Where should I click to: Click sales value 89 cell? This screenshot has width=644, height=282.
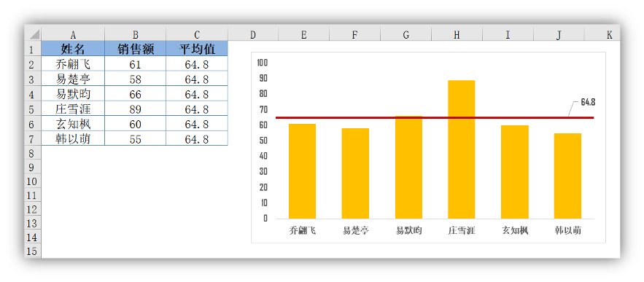coord(136,109)
